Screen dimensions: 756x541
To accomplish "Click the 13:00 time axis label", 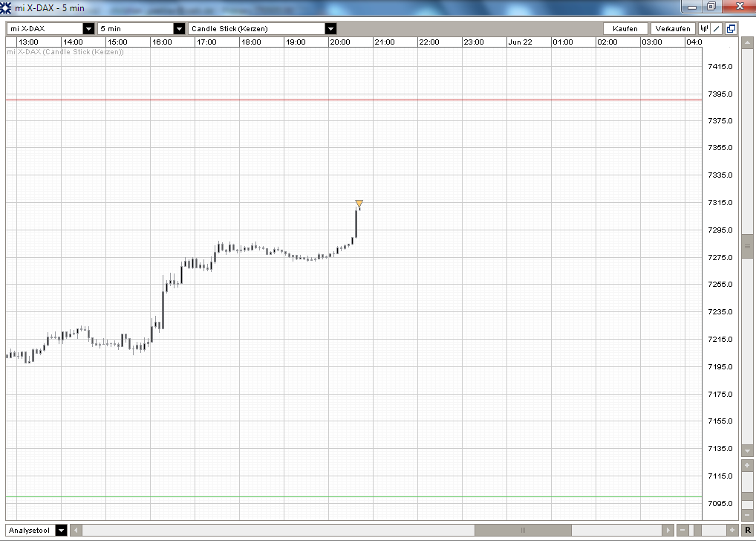I will tap(28, 42).
